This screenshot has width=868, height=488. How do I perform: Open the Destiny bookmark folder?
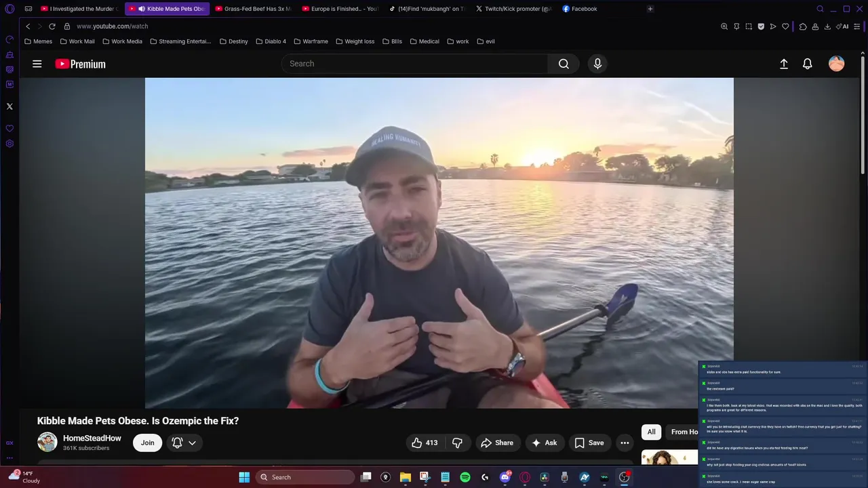[234, 41]
